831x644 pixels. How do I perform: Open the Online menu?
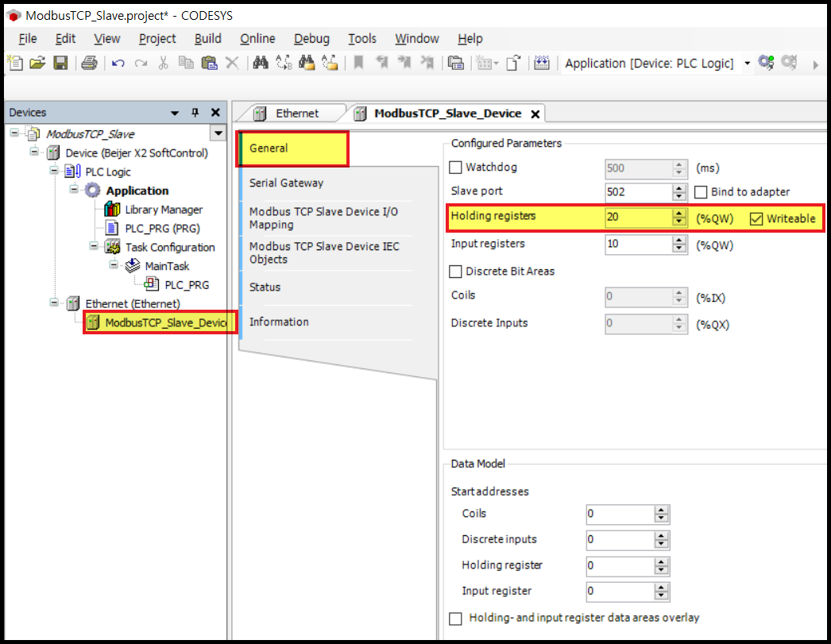coord(257,38)
